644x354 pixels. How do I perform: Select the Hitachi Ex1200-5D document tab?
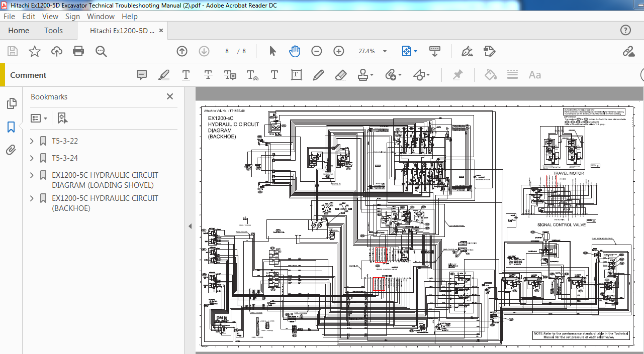click(122, 31)
